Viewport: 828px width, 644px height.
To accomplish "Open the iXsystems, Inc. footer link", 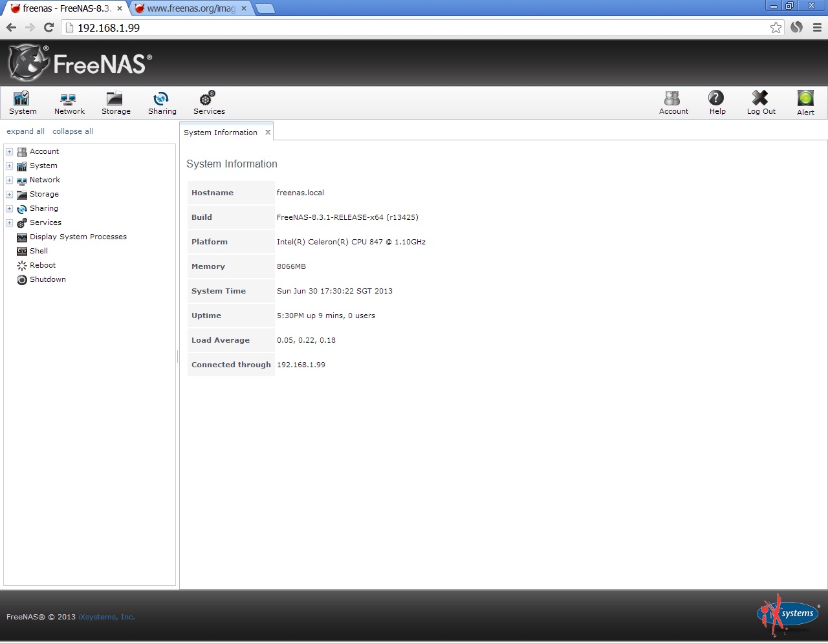I will 106,617.
